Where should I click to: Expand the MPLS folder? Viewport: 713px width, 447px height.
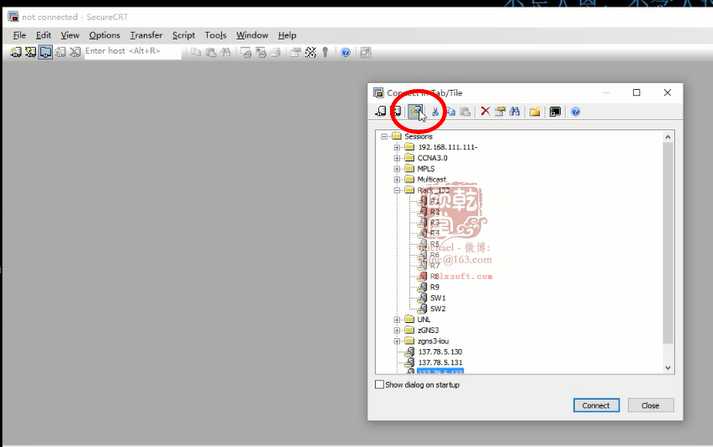tap(397, 169)
